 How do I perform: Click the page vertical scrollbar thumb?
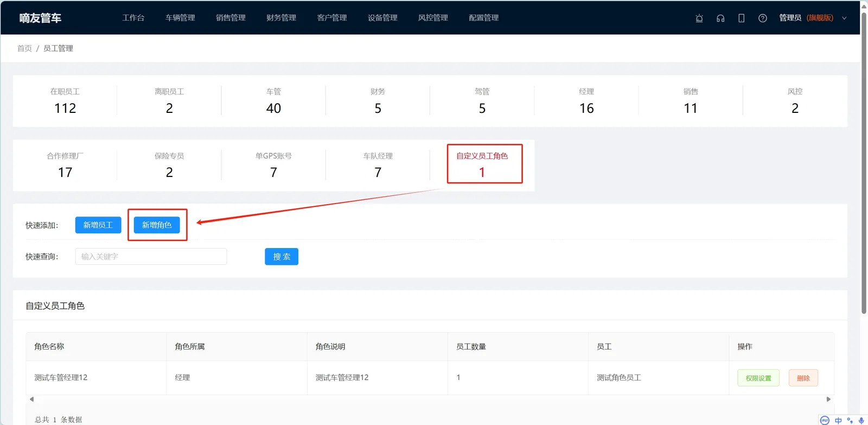[x=864, y=162]
